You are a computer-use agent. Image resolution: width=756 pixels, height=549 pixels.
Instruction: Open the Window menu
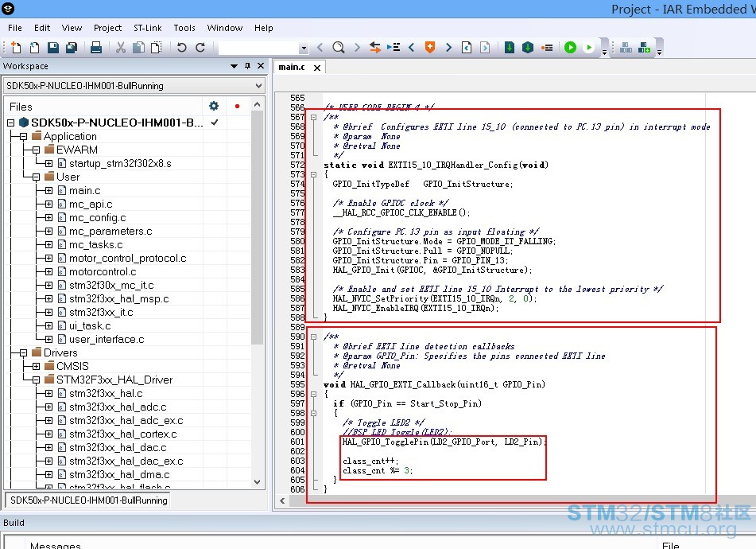[x=225, y=28]
